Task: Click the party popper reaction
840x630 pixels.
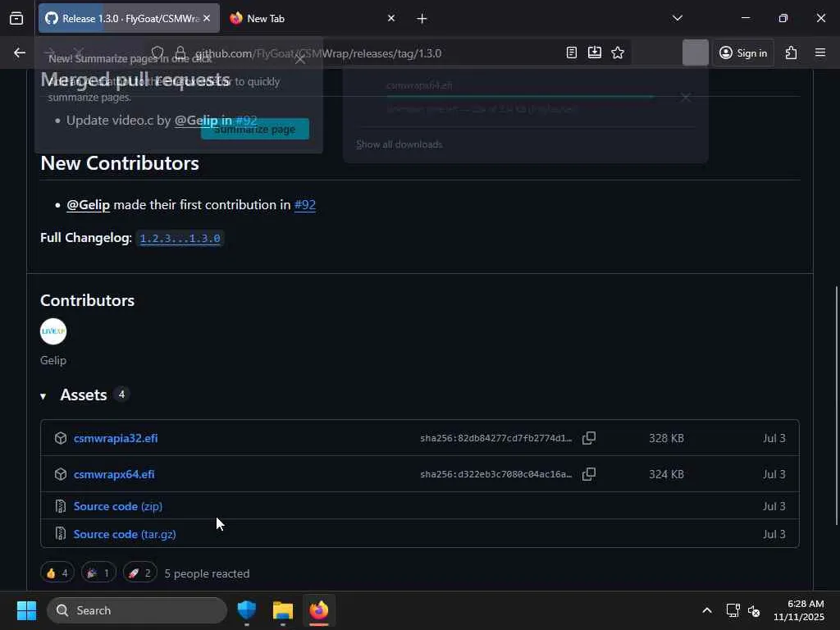Action: coord(98,573)
